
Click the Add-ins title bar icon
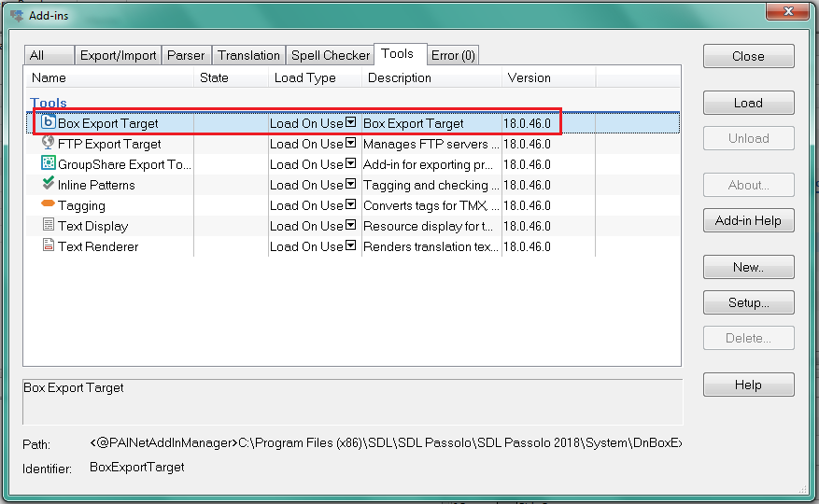coord(16,14)
